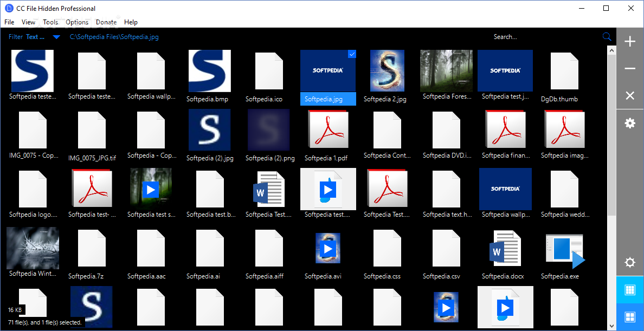Open settings with the solid gear icon
Image resolution: width=644 pixels, height=331 pixels.
(629, 123)
